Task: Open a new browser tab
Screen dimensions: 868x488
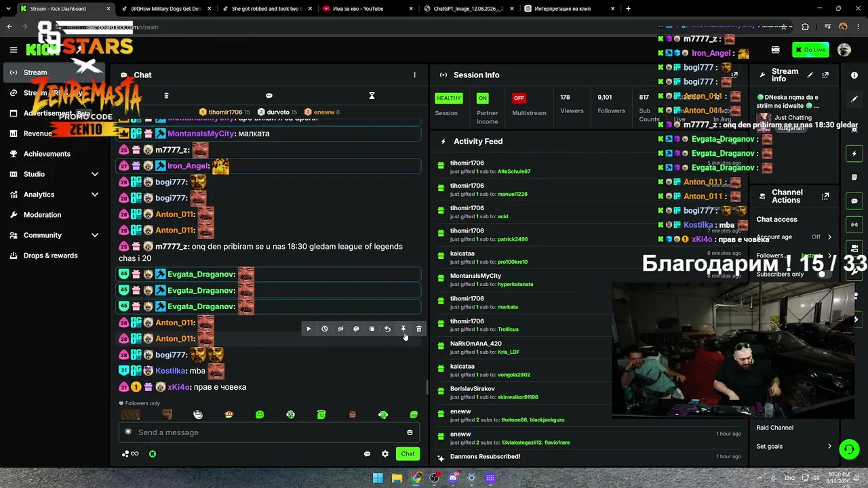Action: 628,9
